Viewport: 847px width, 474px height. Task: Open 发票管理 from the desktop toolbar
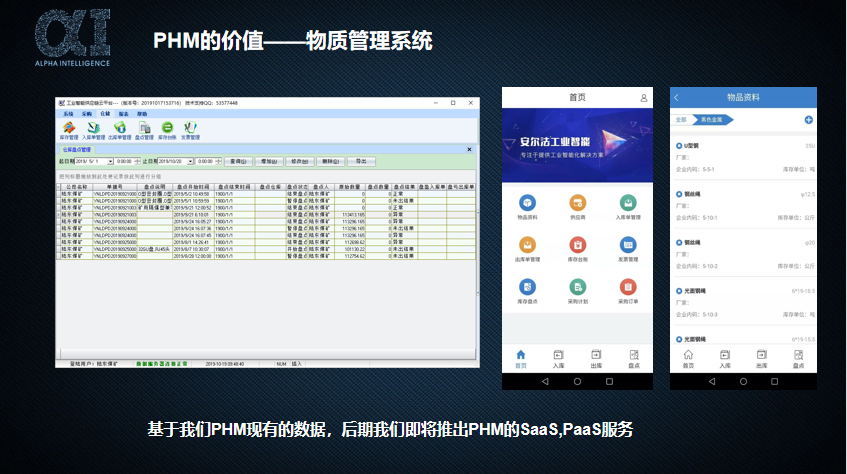coord(190,128)
